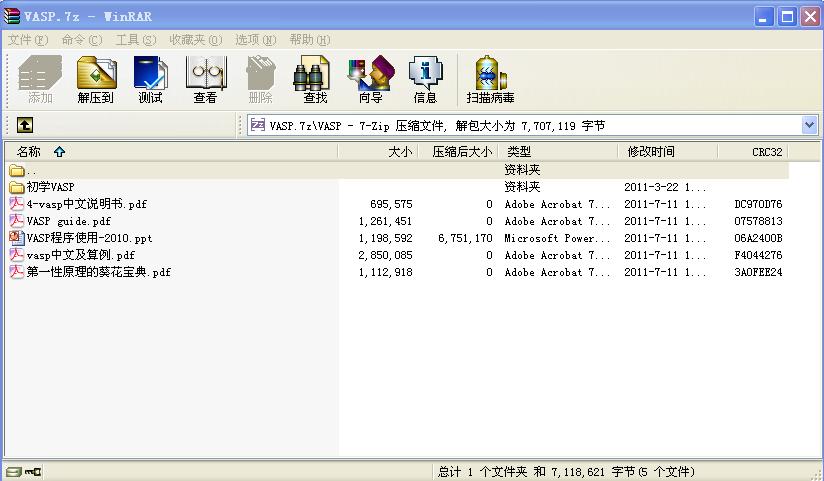Click the key password icon in status bar
Viewport: 824px width, 481px height.
(33, 472)
